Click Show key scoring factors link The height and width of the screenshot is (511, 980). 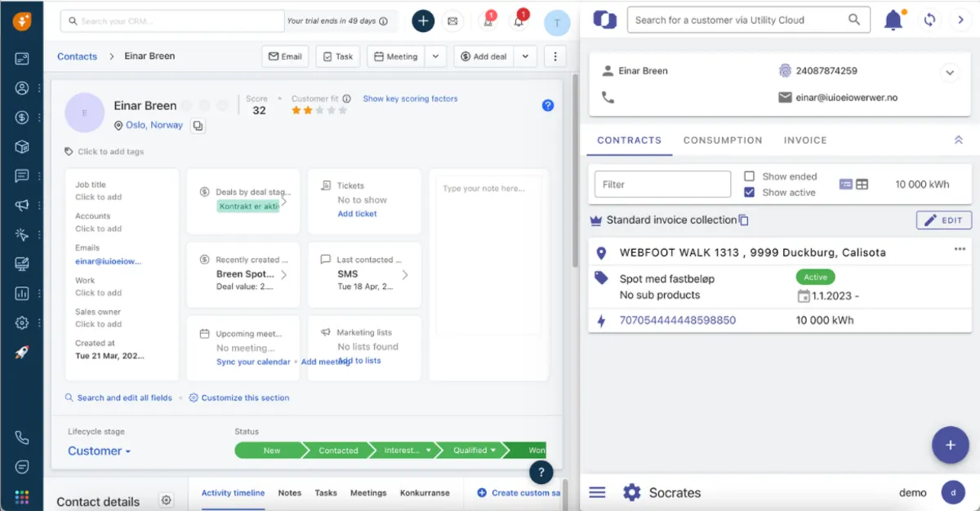pos(411,99)
